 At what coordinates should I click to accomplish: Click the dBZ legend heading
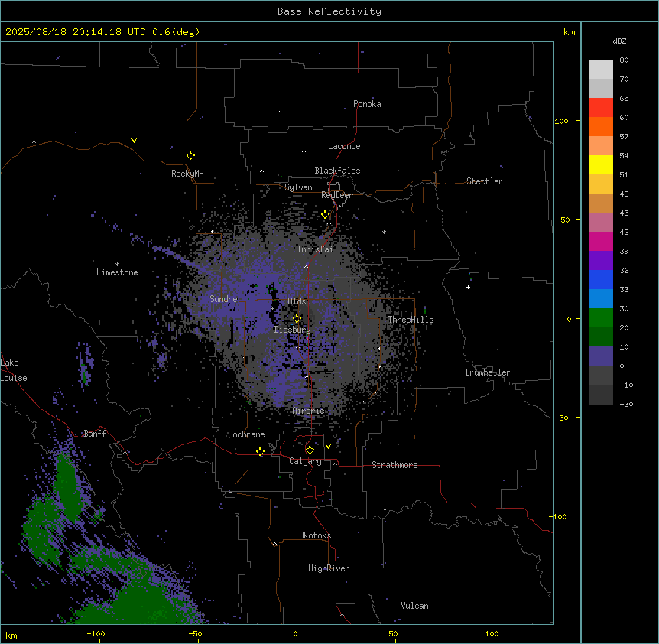[619, 41]
